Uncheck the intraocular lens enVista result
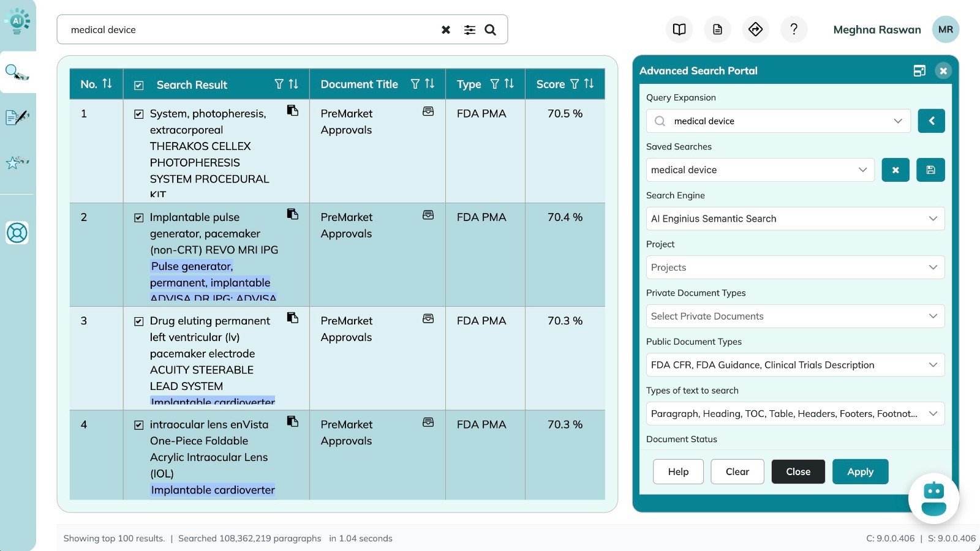Screen dimensions: 980x551 tap(139, 425)
